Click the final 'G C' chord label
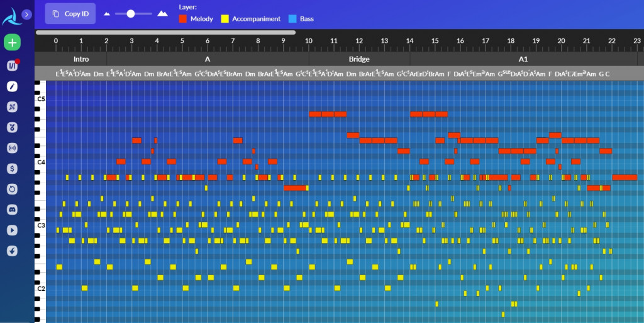 (604, 74)
